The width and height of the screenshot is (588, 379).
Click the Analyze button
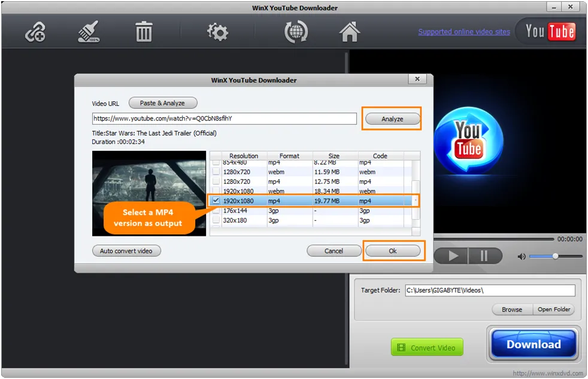(x=392, y=119)
